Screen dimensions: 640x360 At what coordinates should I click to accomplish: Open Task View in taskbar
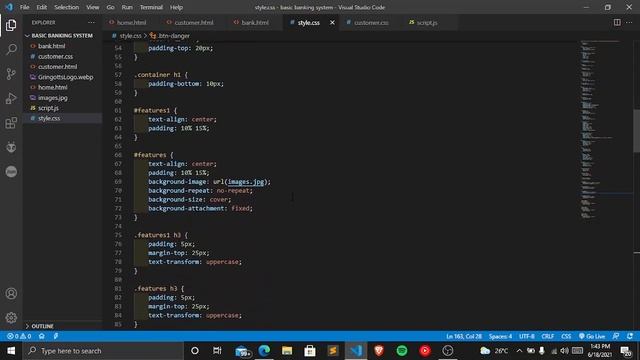tap(217, 351)
